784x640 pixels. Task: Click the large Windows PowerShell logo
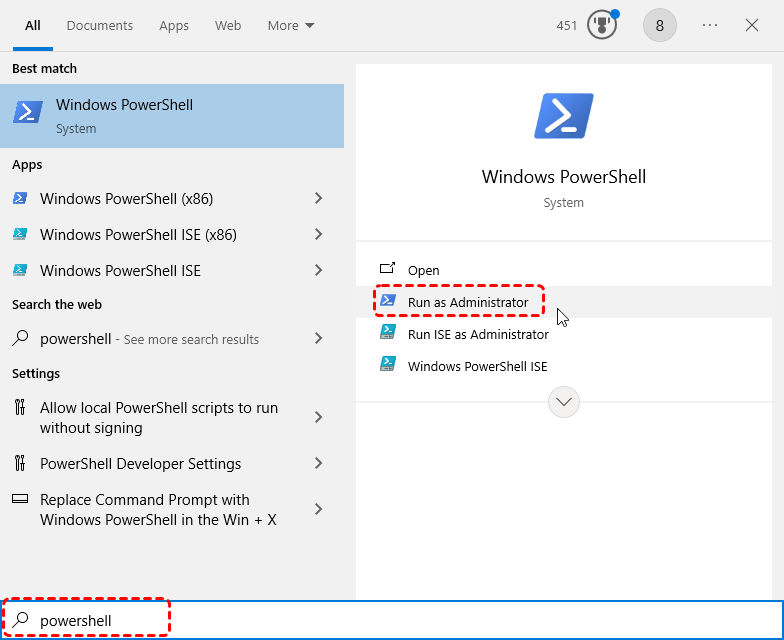click(564, 116)
